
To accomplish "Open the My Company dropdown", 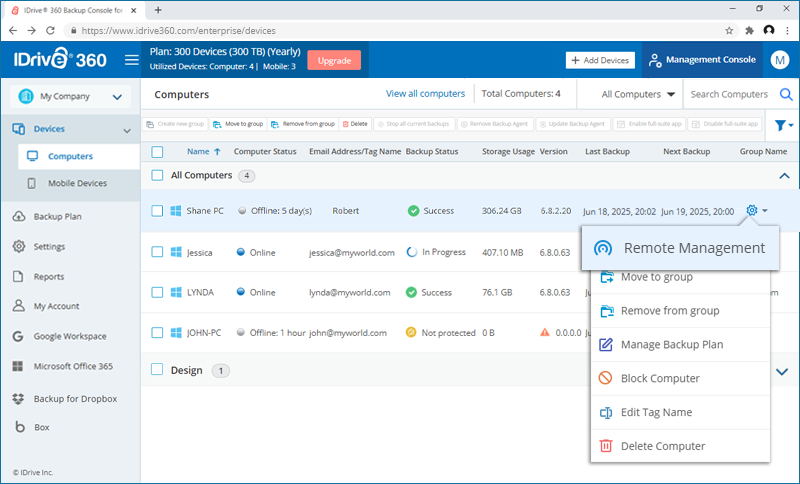I will point(70,96).
